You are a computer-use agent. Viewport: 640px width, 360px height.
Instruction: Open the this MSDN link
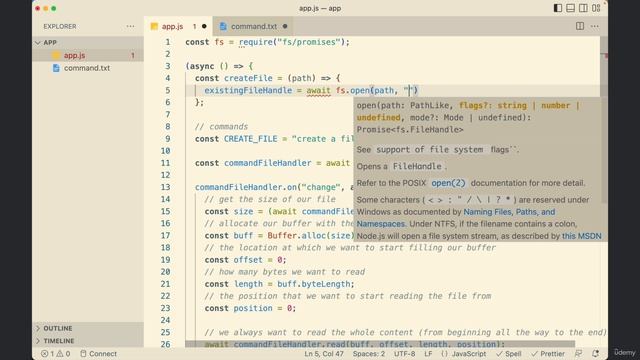582,236
